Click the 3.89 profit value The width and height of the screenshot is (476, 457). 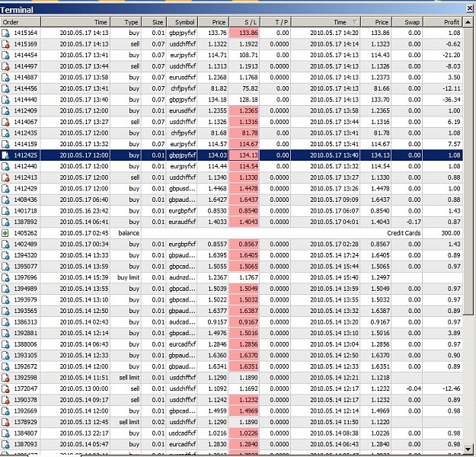tap(454, 333)
